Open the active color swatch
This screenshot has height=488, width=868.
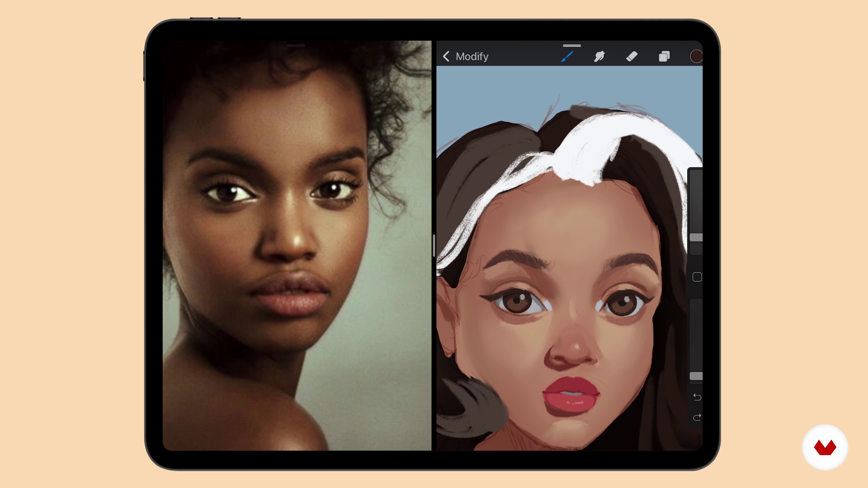coord(696,56)
